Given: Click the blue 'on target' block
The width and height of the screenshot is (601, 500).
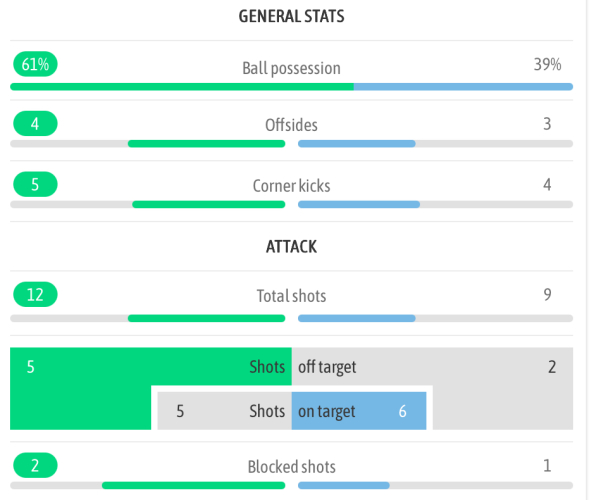Looking at the screenshot, I should (358, 411).
